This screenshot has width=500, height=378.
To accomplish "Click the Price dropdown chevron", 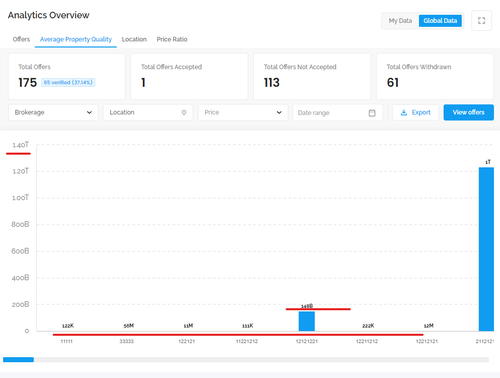I will 279,112.
